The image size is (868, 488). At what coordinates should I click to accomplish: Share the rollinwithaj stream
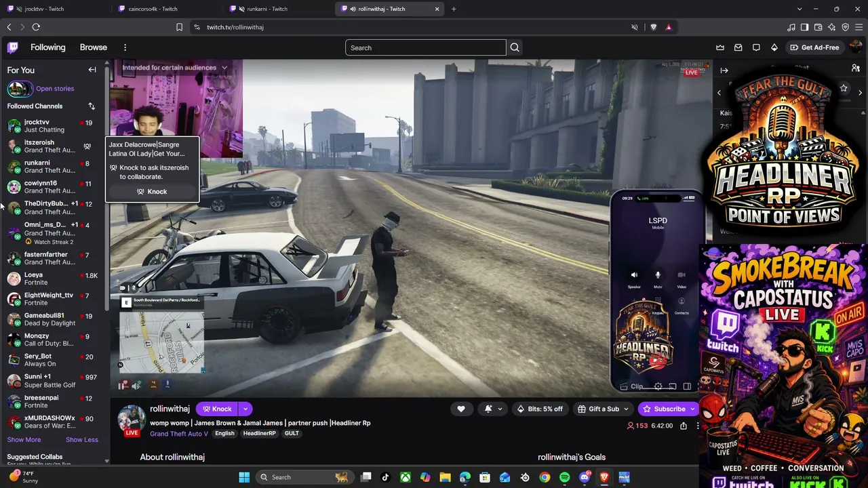[684, 426]
